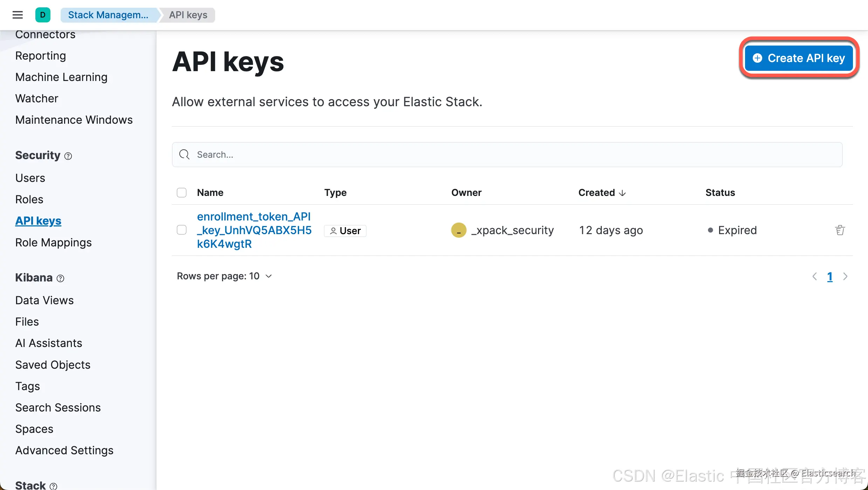Delete the enrollment token API key via trash icon

pyautogui.click(x=840, y=230)
